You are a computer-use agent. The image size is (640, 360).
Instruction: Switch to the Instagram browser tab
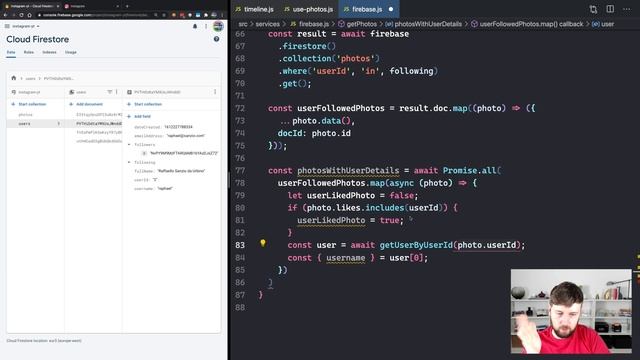91,6
